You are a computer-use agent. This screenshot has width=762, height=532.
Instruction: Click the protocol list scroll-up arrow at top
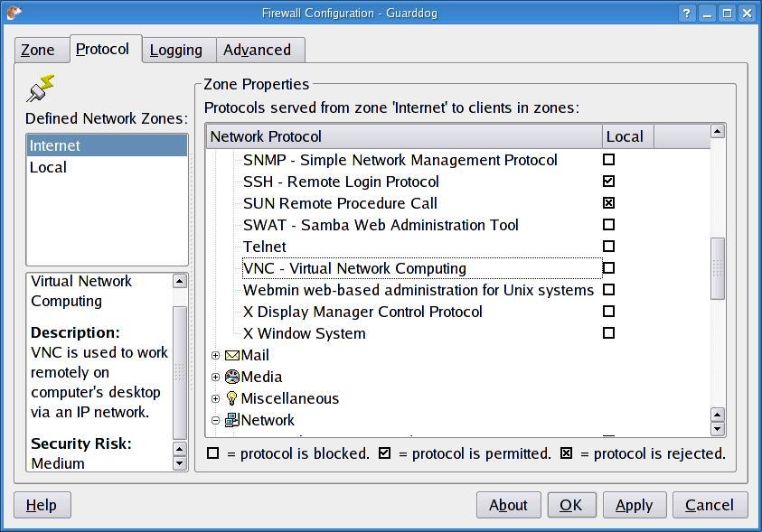pos(718,131)
